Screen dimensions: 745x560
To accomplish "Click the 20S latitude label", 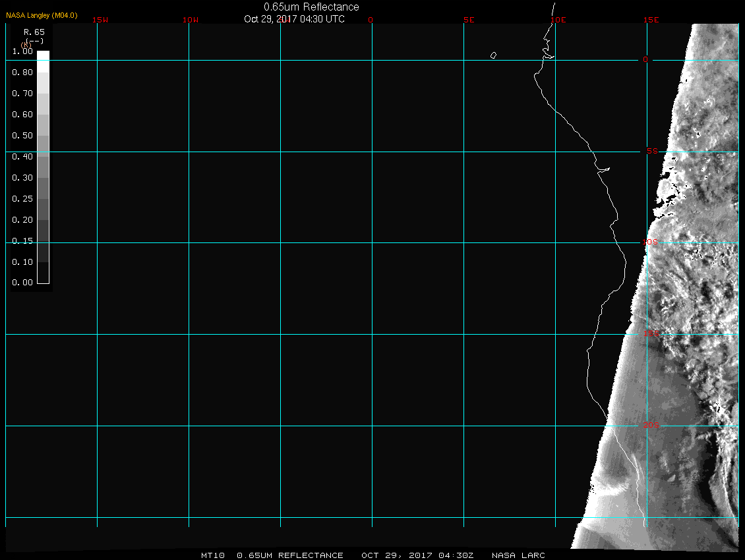I will click(651, 426).
